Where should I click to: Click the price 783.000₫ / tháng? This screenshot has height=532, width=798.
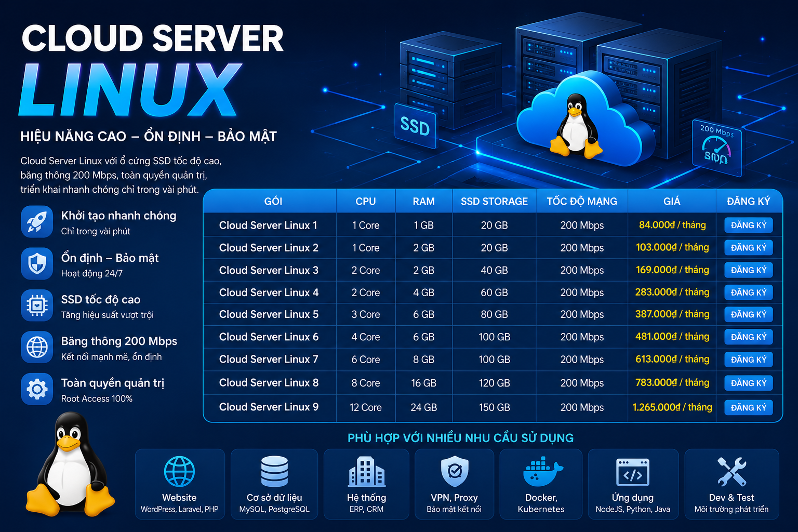672,382
